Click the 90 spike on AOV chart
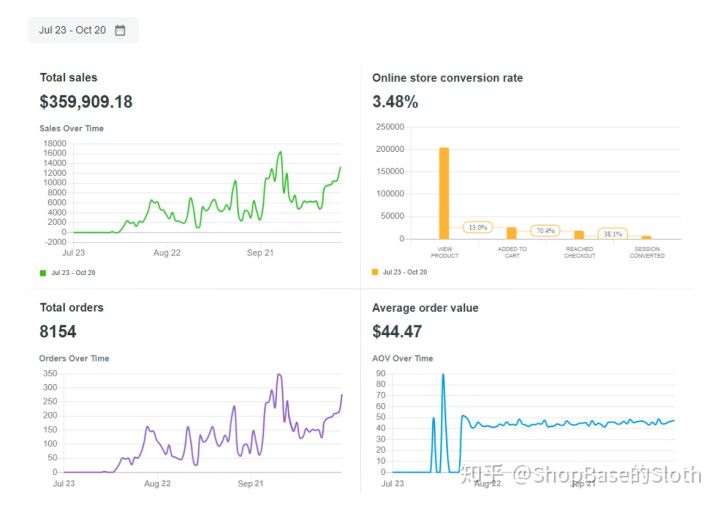Viewport: 720px width, 506px height. pyautogui.click(x=443, y=374)
